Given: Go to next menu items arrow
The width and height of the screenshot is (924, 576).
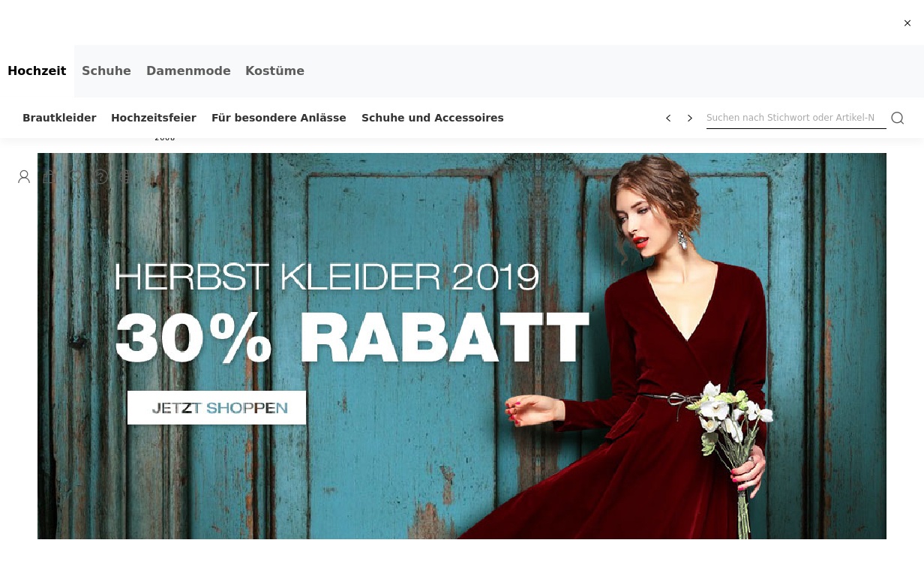Looking at the screenshot, I should point(690,118).
